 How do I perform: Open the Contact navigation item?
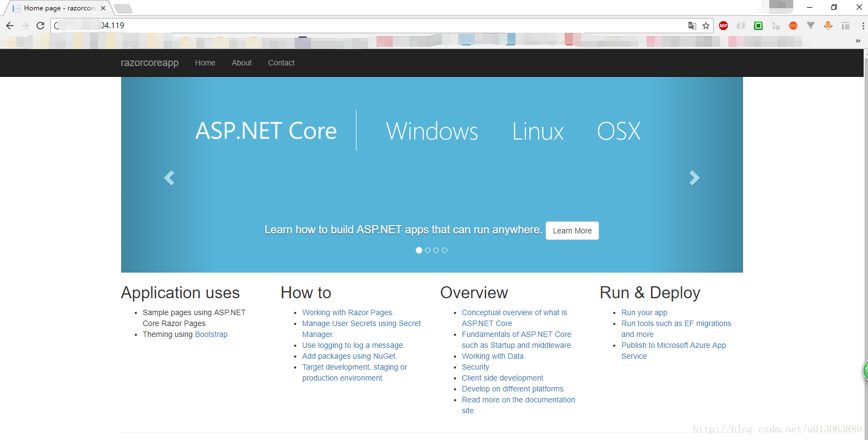pos(281,63)
